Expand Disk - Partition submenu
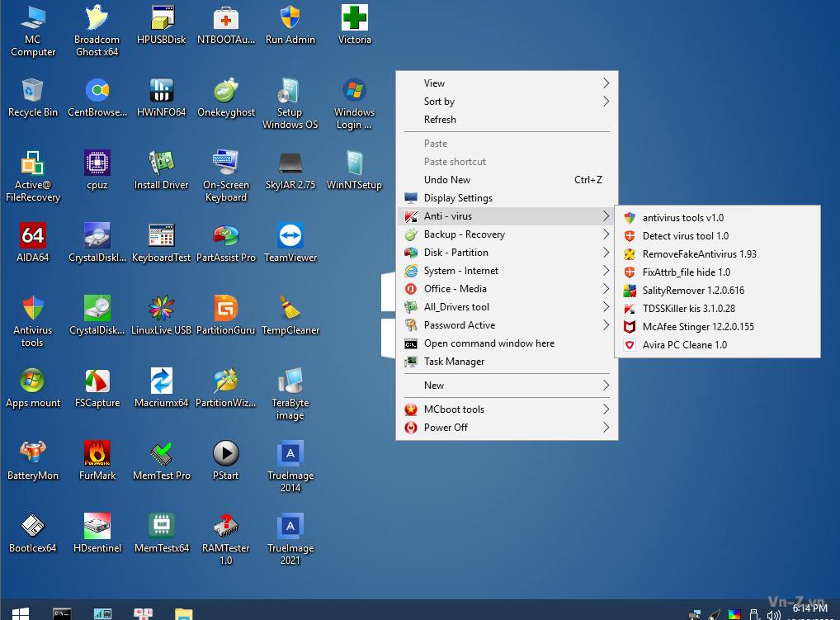The image size is (840, 620). pyautogui.click(x=507, y=253)
